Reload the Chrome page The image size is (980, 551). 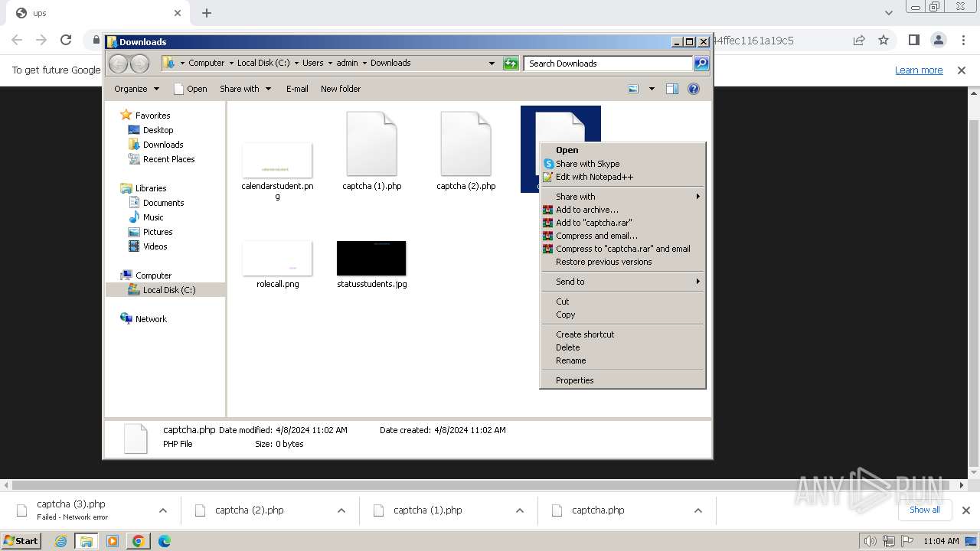click(66, 40)
